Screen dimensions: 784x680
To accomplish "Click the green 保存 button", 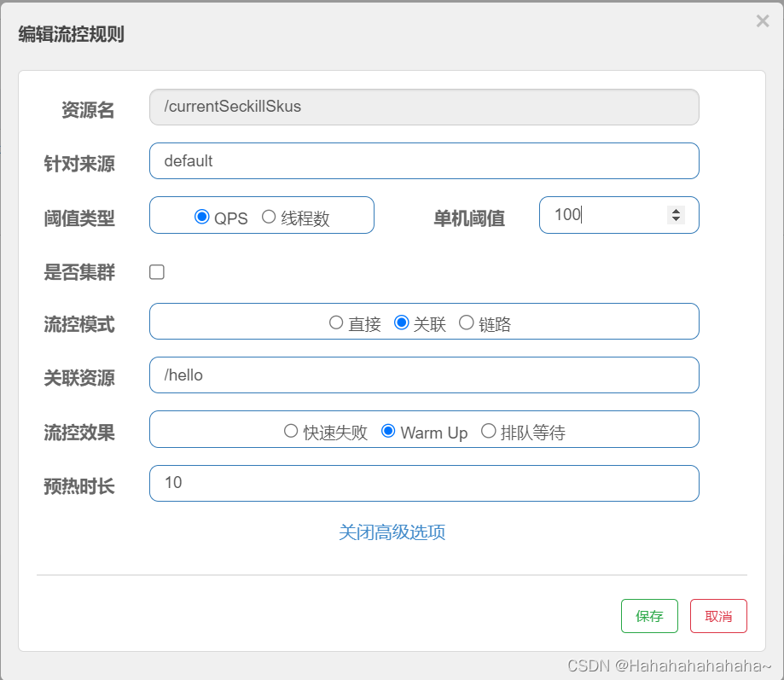I will [649, 615].
